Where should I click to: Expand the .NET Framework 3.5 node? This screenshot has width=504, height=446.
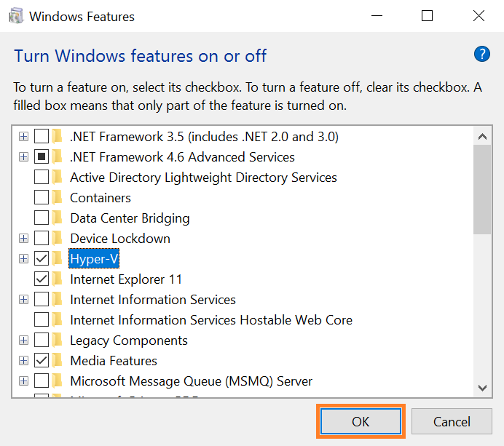point(23,137)
